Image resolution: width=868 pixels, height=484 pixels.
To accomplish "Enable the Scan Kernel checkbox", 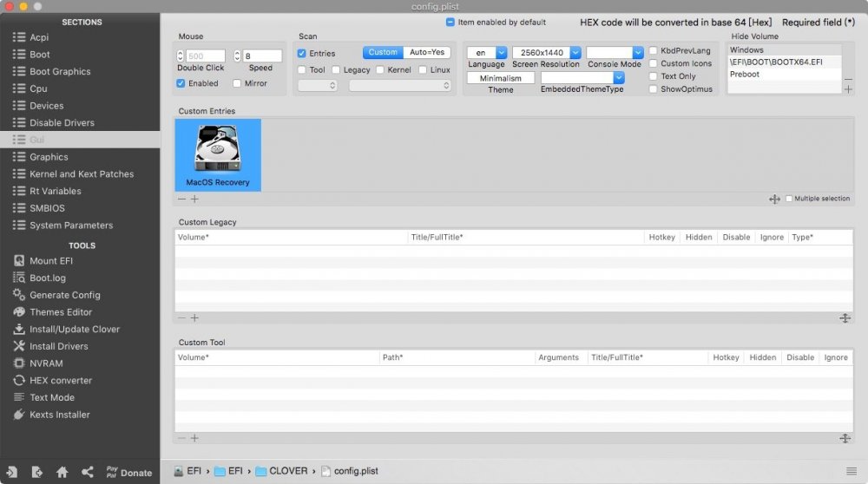I will point(380,69).
